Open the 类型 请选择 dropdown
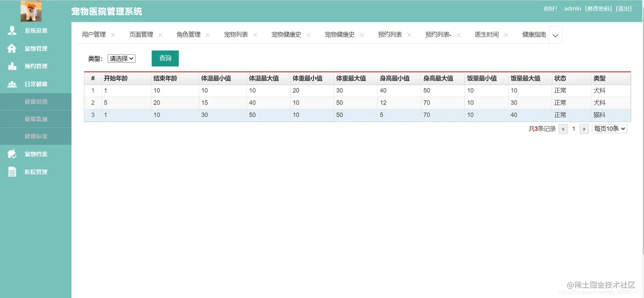The width and height of the screenshot is (644, 298). 121,59
